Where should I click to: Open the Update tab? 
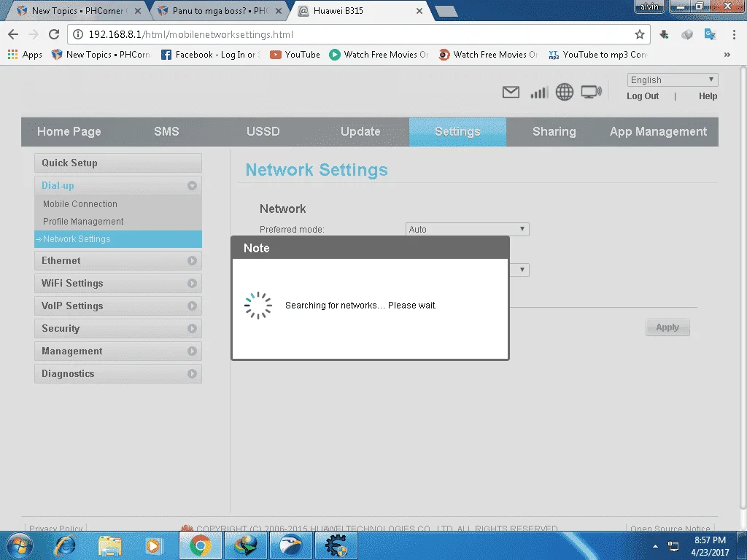pyautogui.click(x=360, y=131)
